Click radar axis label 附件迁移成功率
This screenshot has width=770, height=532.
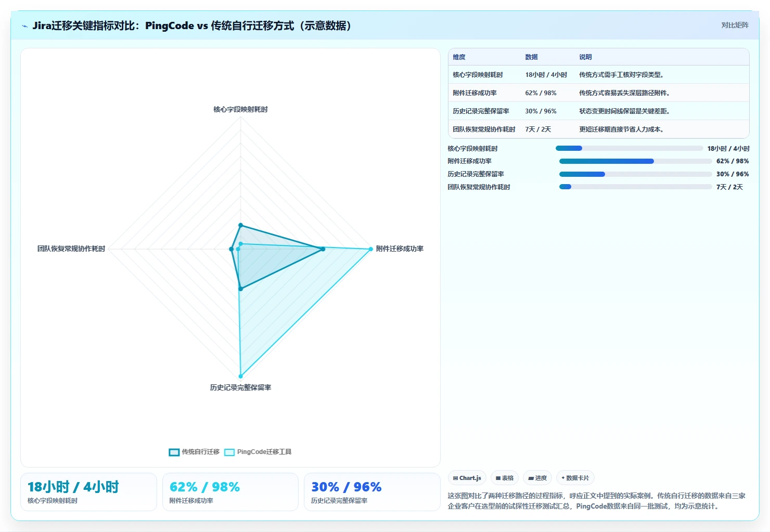click(400, 249)
